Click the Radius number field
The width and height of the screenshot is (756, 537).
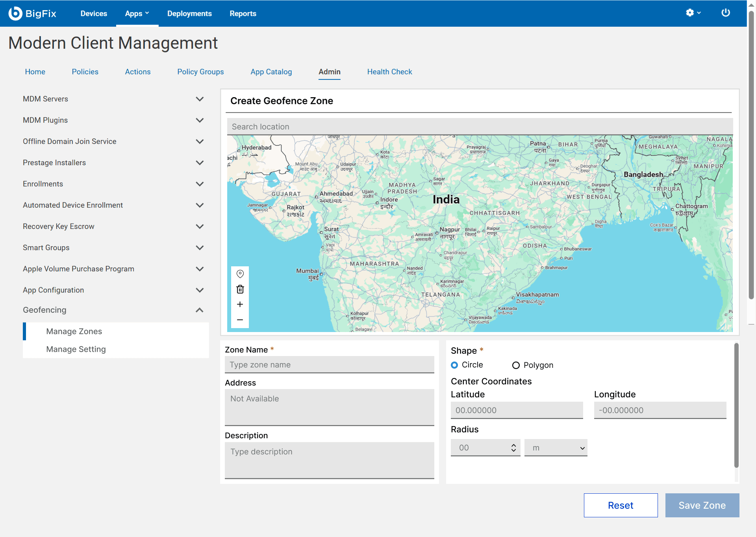pyautogui.click(x=485, y=448)
